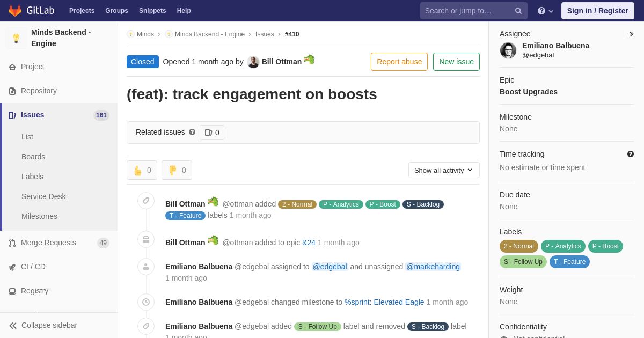
Task: Click the Repository file icon
Action: tap(12, 91)
